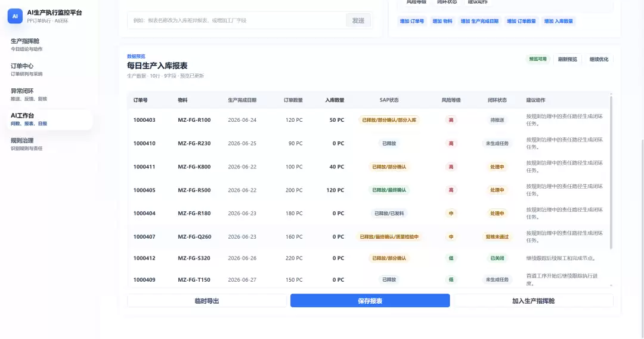Click the 增加 物料 chip
The width and height of the screenshot is (644, 339).
pyautogui.click(x=442, y=21)
